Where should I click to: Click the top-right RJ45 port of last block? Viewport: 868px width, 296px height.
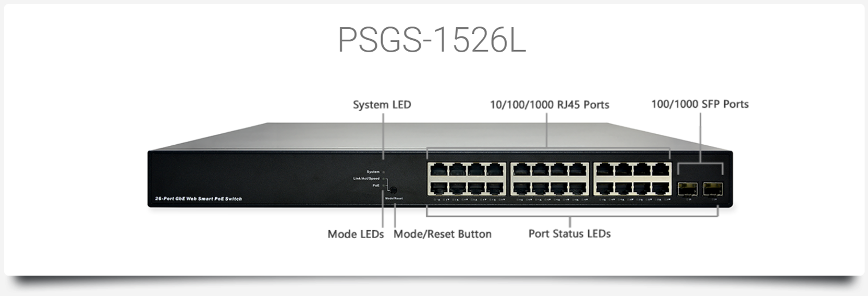pyautogui.click(x=661, y=170)
